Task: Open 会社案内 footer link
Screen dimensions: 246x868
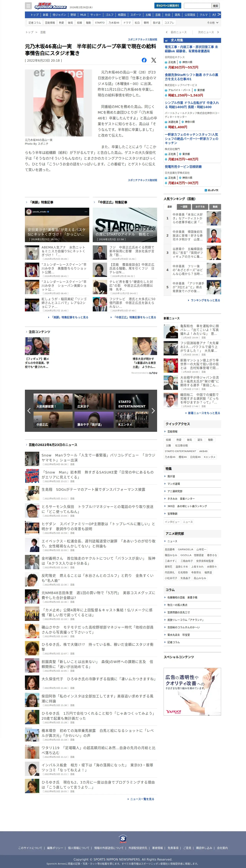Action: [222, 848]
